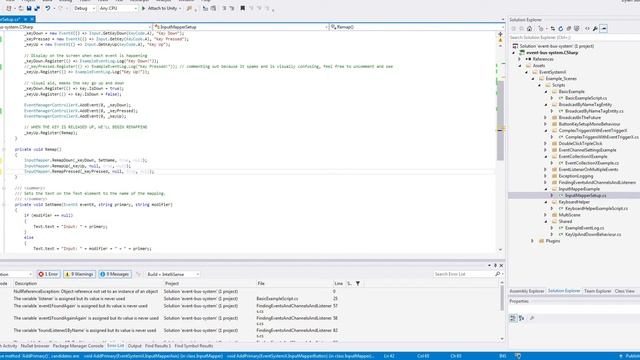The height and width of the screenshot is (360, 640).
Task: Select the ExceptionLogging folder
Action: (576, 176)
